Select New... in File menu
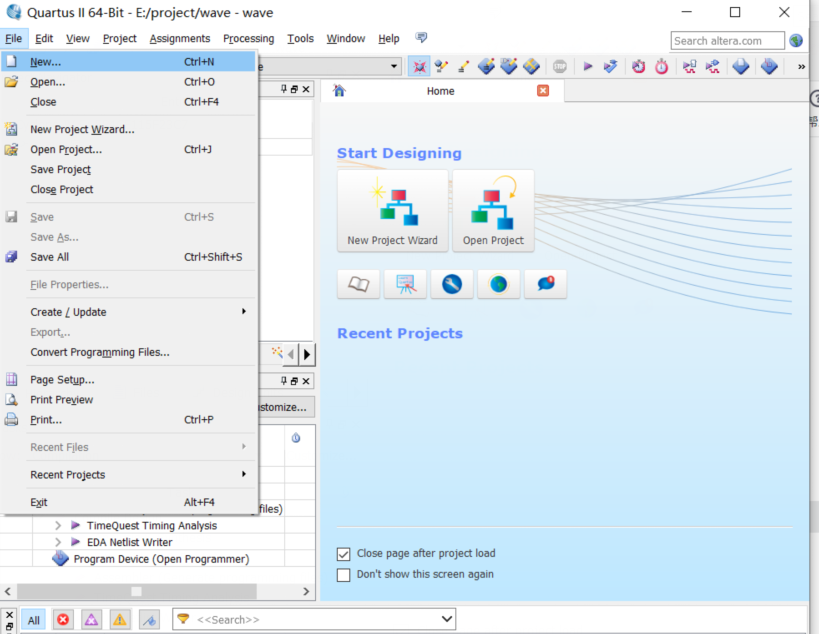The width and height of the screenshot is (819, 634). tap(129, 62)
